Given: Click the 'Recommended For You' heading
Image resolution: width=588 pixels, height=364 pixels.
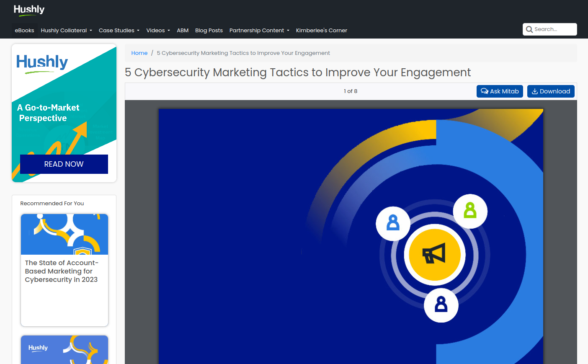Looking at the screenshot, I should tap(52, 203).
